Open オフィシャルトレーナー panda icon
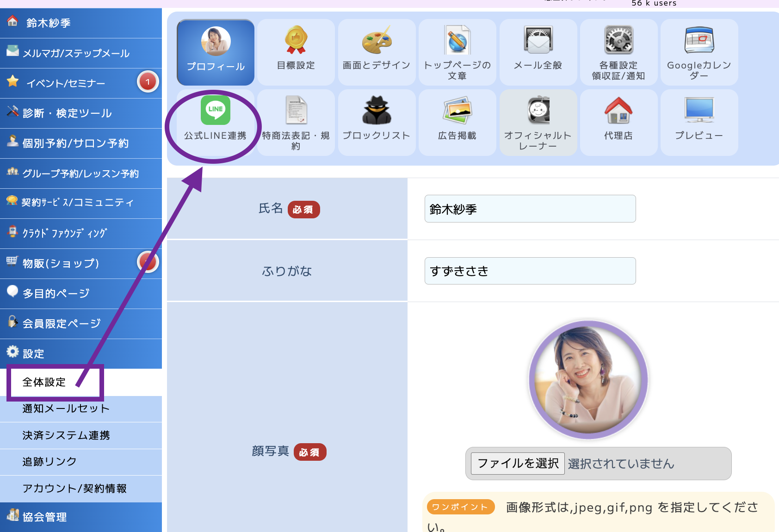This screenshot has width=779, height=532. tap(538, 121)
